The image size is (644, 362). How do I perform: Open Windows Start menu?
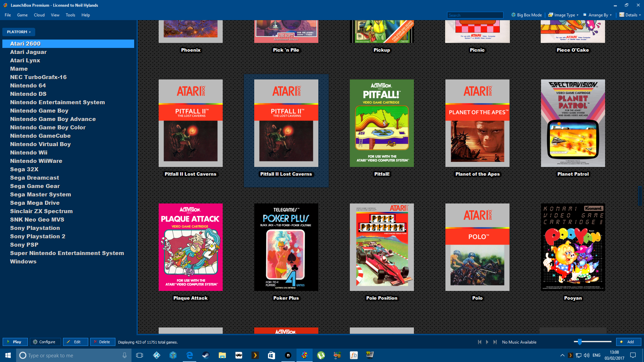pyautogui.click(x=8, y=355)
